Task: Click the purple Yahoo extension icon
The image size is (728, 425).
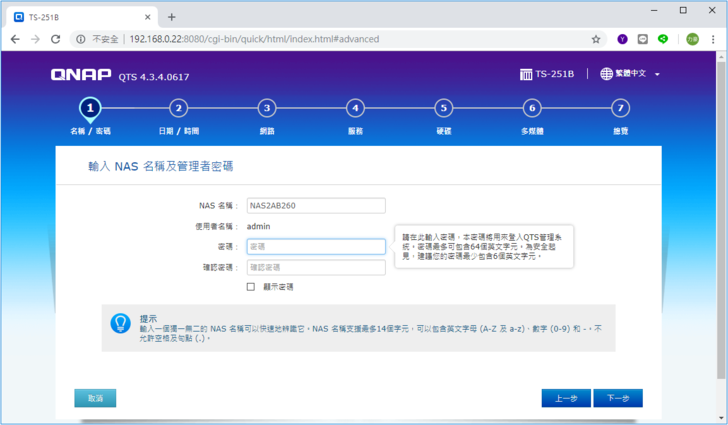Action: (622, 39)
